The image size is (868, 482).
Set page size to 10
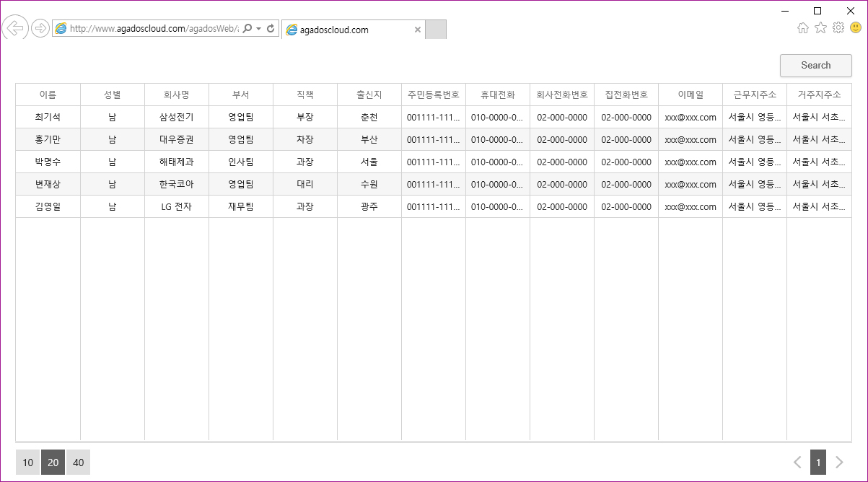click(27, 463)
